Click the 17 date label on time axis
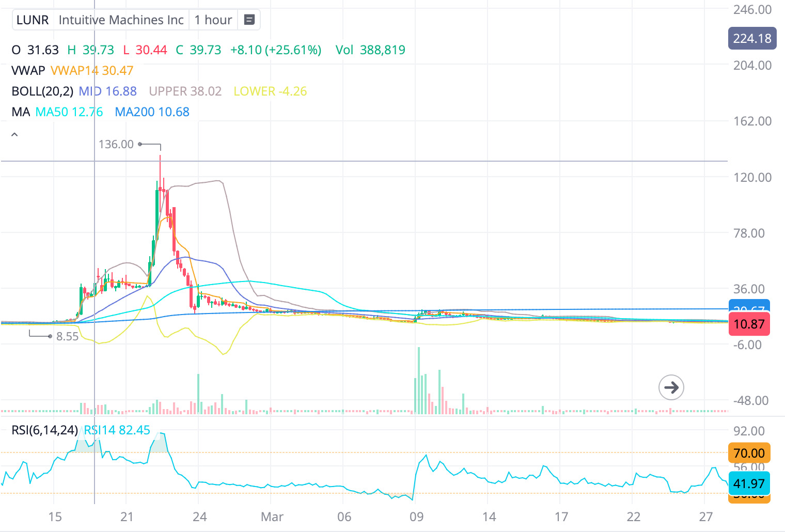785x532 pixels. click(x=561, y=517)
